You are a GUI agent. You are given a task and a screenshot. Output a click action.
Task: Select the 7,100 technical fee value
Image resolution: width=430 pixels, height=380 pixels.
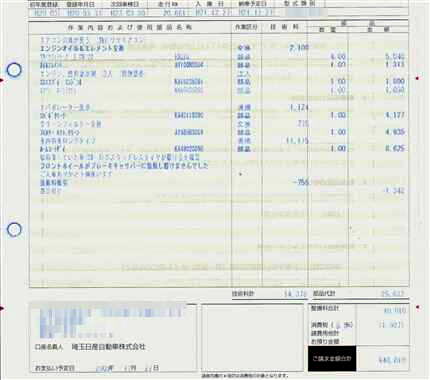tap(299, 48)
